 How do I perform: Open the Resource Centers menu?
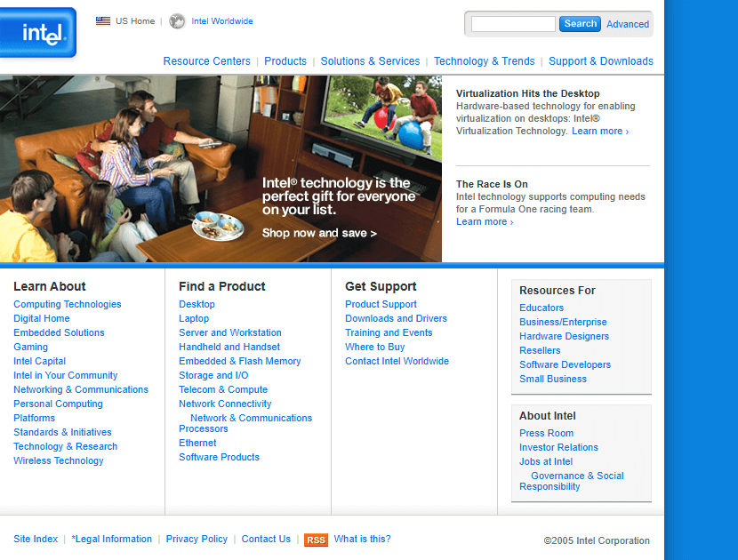tap(206, 61)
